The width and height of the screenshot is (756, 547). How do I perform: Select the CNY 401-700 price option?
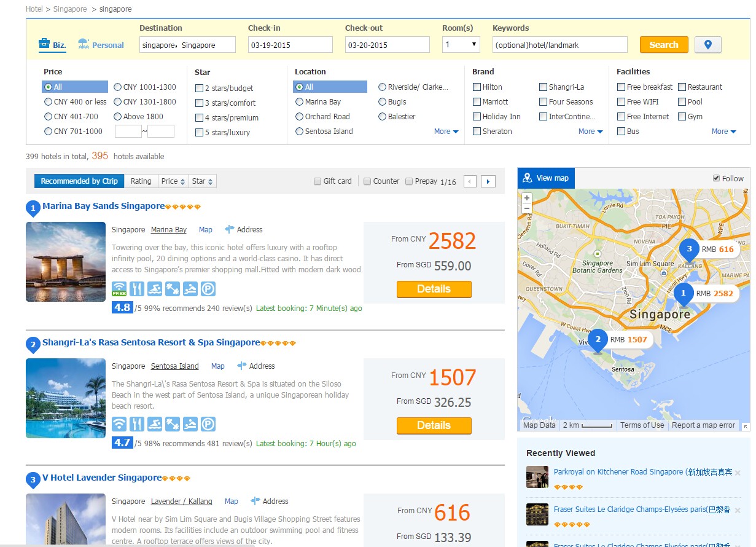tap(48, 116)
